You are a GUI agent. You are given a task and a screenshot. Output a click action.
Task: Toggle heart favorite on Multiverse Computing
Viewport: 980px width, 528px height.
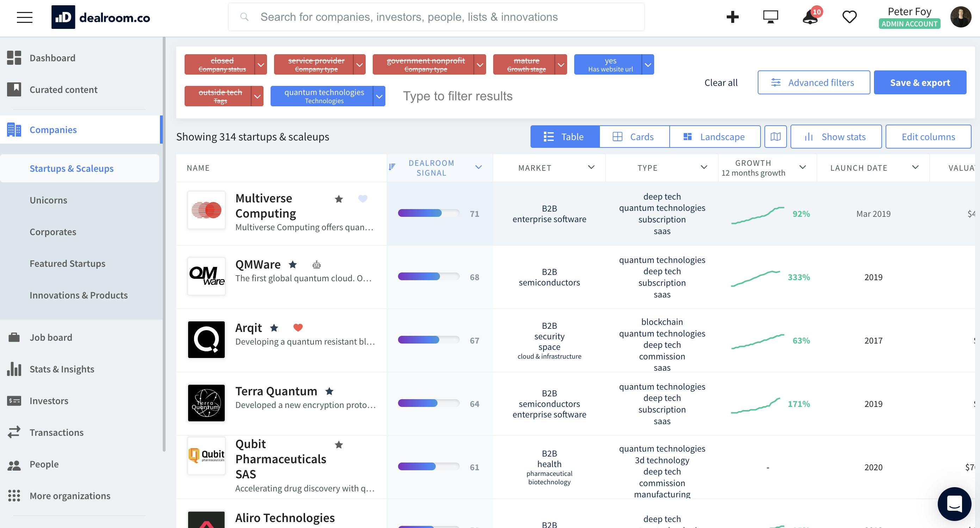click(363, 199)
